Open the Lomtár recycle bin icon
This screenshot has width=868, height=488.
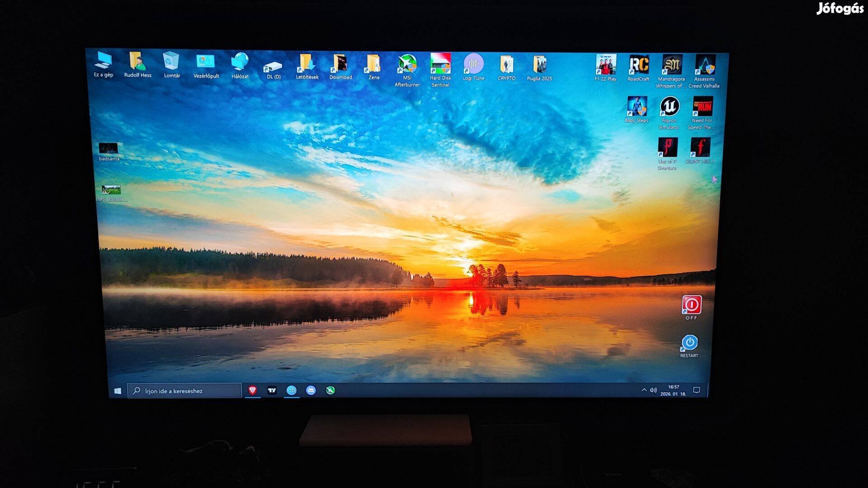tap(171, 63)
